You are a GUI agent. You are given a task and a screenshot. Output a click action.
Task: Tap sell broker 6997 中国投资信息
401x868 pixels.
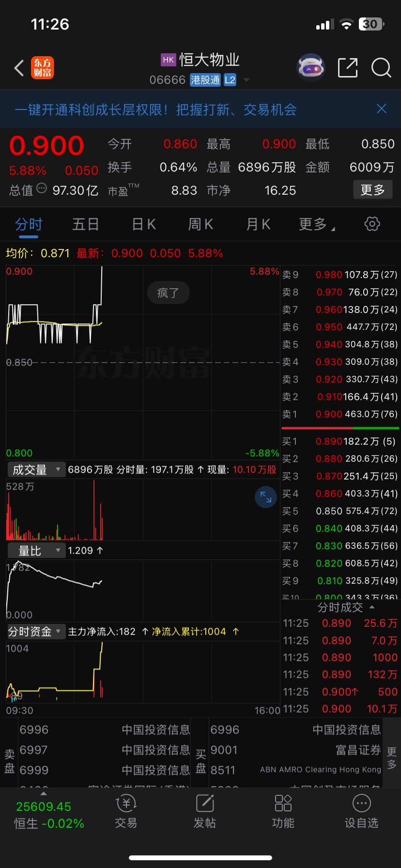[105, 750]
